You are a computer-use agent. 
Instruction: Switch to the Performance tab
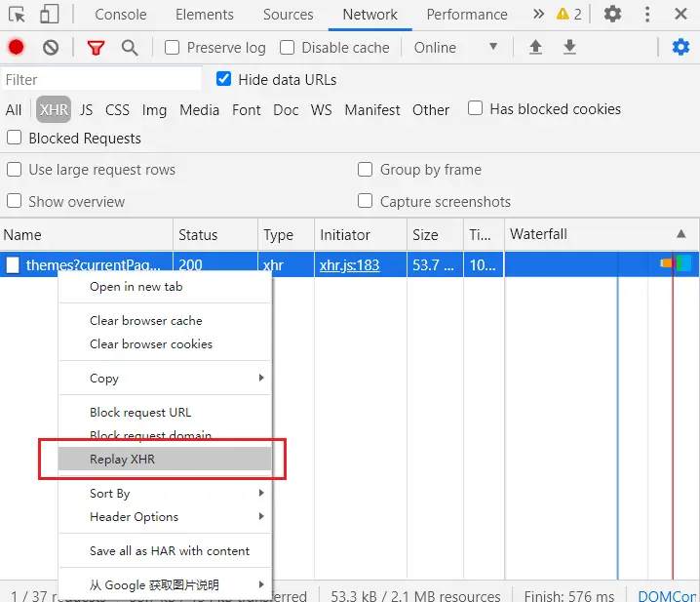click(467, 15)
